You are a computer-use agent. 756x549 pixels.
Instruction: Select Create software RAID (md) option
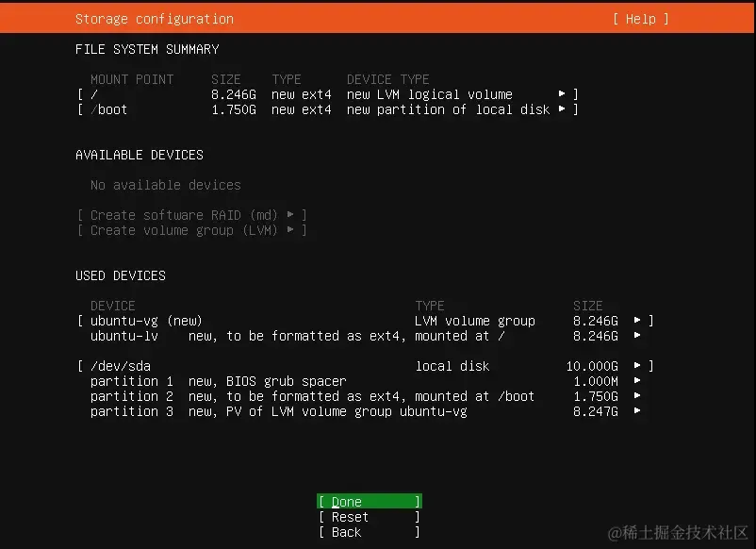pyautogui.click(x=192, y=215)
